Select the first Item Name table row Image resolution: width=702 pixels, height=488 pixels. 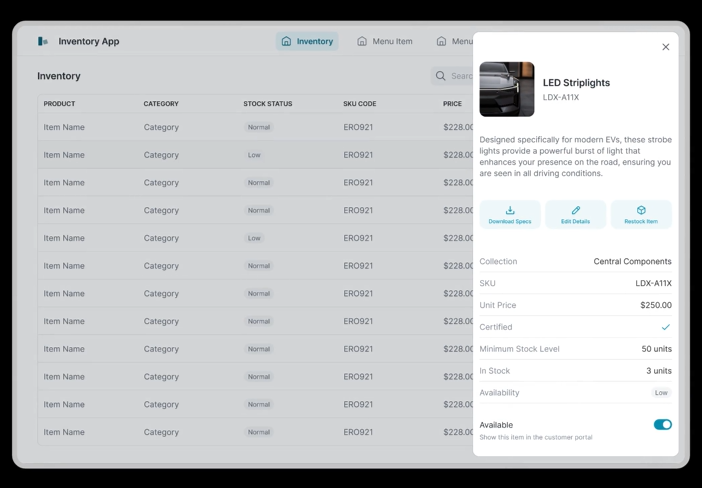[64, 127]
